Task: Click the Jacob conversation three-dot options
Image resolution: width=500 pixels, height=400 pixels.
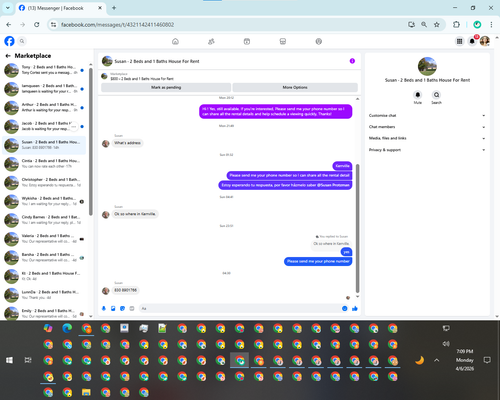Action: click(x=74, y=126)
